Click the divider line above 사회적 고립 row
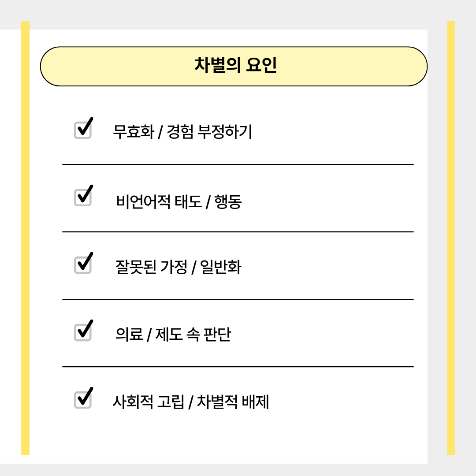Image resolution: width=476 pixels, height=476 pixels. coord(238,367)
